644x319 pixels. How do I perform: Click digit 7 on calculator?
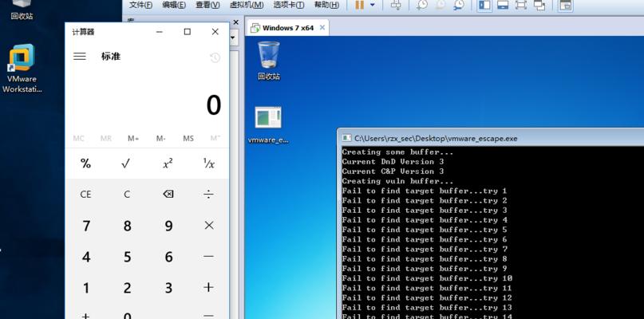click(86, 226)
